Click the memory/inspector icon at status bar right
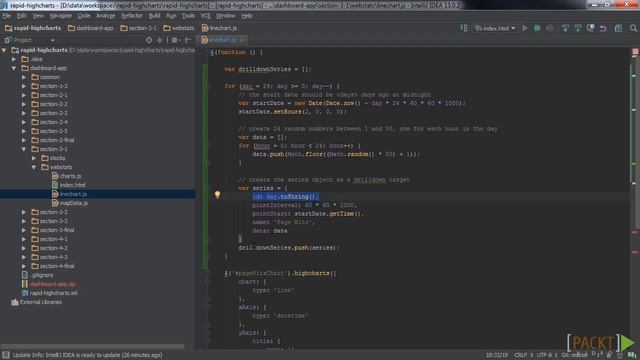Viewport: 640px width, 360px height. 632,355
